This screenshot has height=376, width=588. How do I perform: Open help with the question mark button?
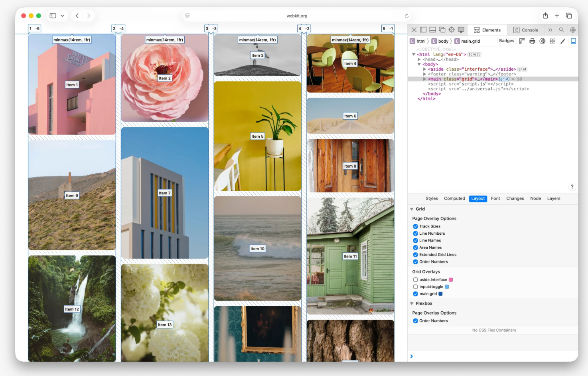572,187
